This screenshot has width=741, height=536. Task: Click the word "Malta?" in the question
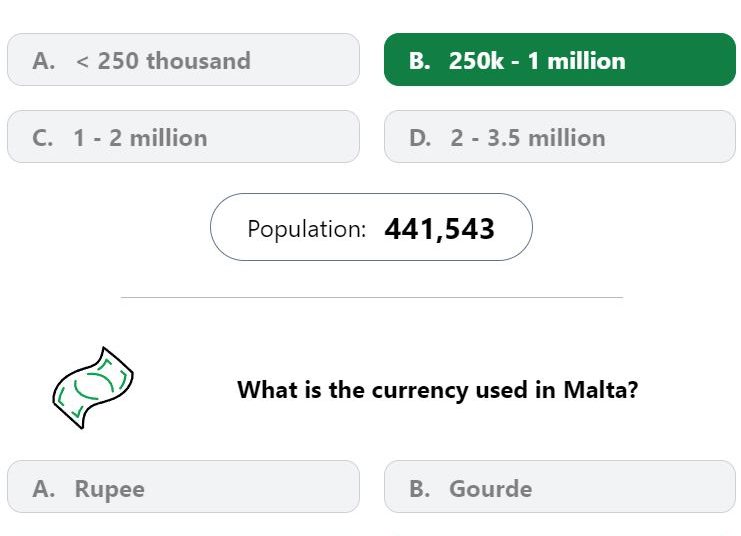[601, 390]
